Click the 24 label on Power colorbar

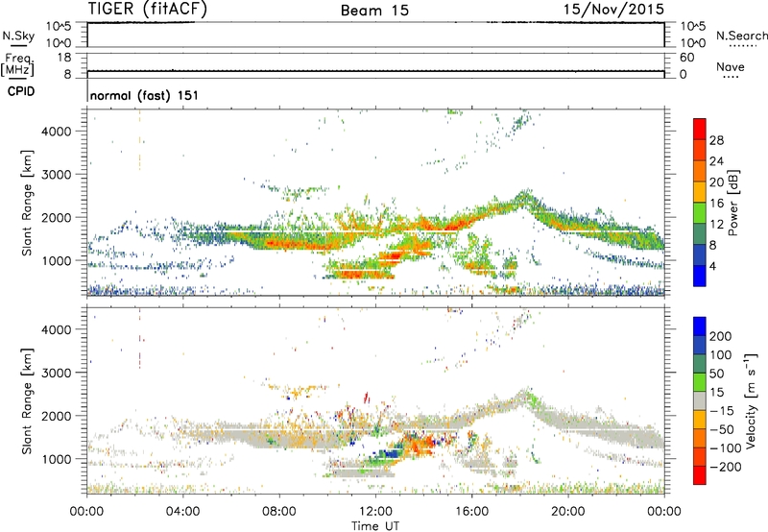(716, 161)
